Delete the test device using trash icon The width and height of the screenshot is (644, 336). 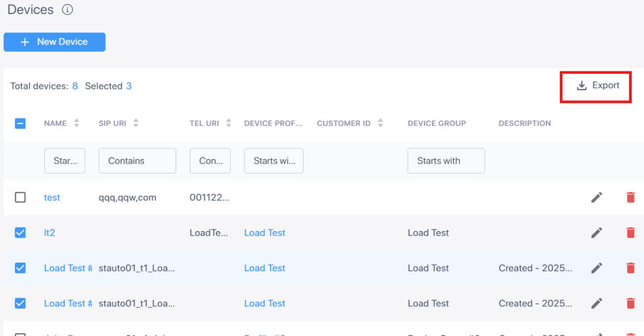(631, 197)
